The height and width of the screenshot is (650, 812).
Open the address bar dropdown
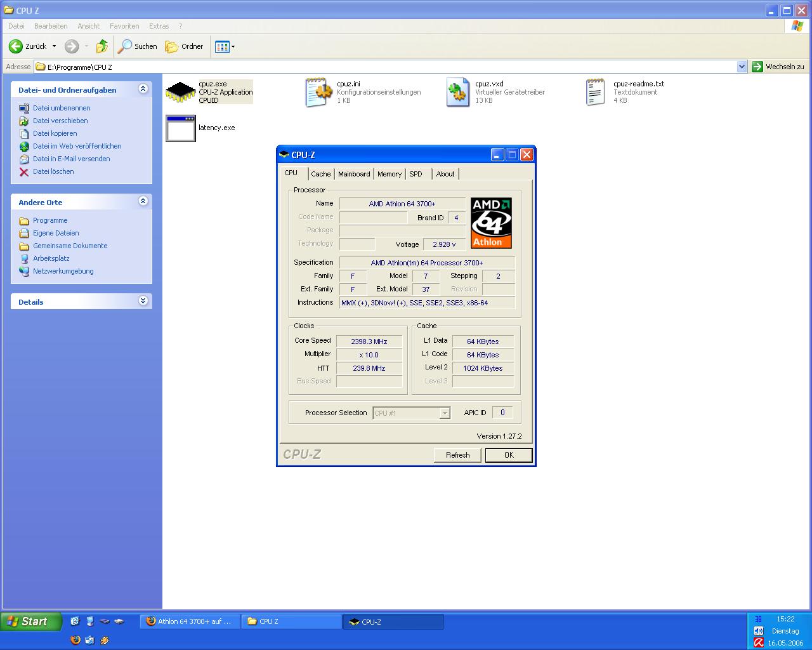point(742,67)
